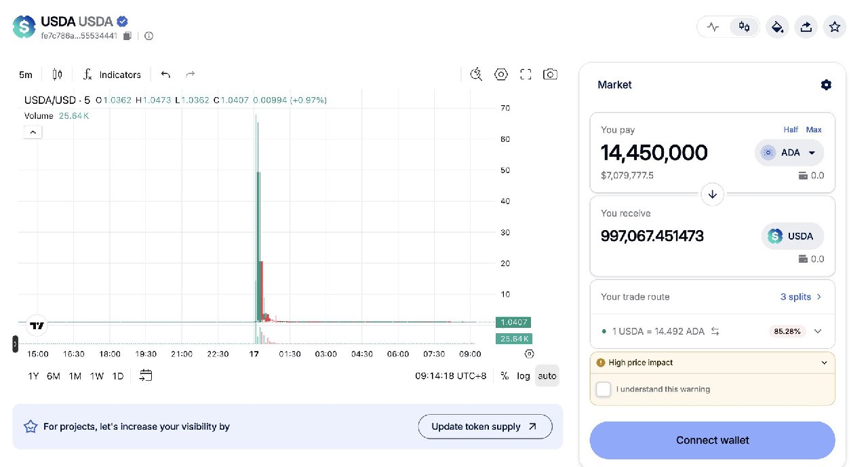This screenshot has width=868, height=467.
Task: Click the Connect wallet button
Action: click(x=712, y=440)
